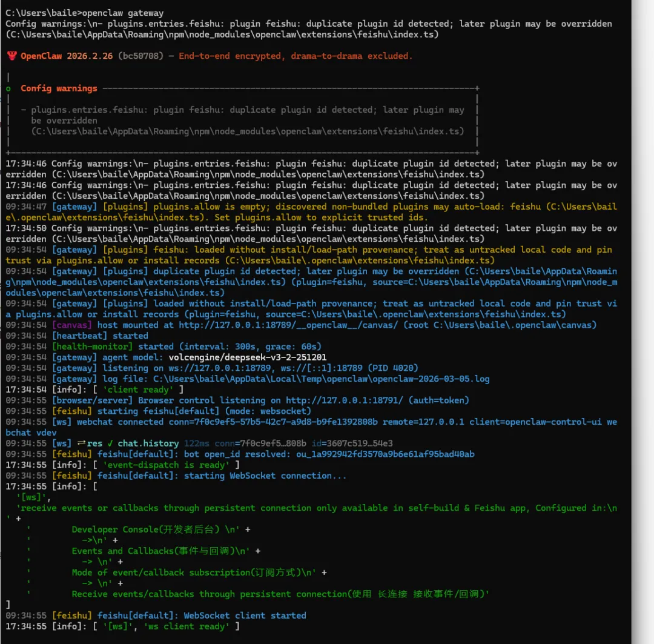Click the log file path 'openclaw-2026-03-05.log'
Screen dimensions: 654x644
[431, 379]
